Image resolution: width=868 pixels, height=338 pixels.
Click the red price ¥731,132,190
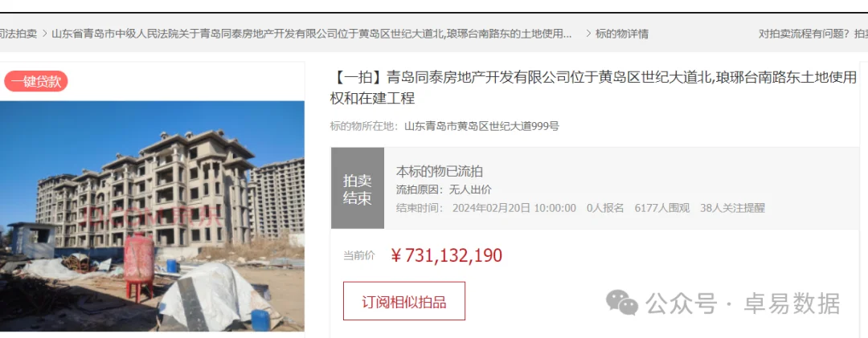pos(447,255)
